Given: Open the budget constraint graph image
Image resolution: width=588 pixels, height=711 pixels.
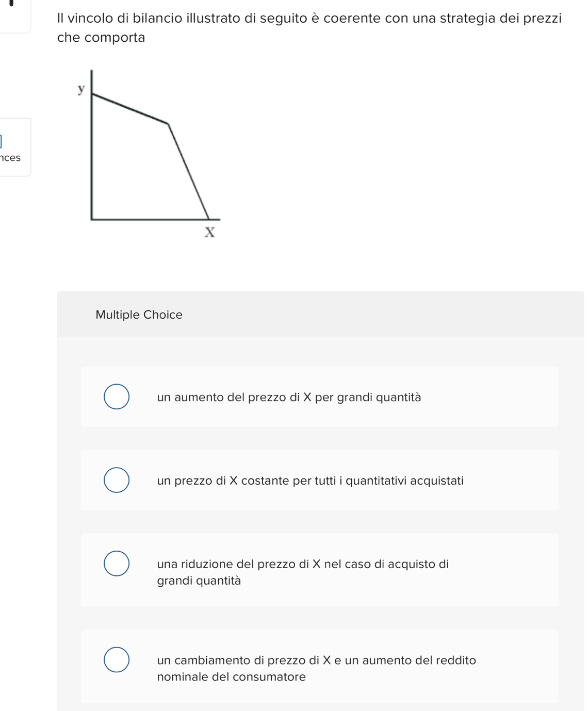Looking at the screenshot, I should (150, 155).
